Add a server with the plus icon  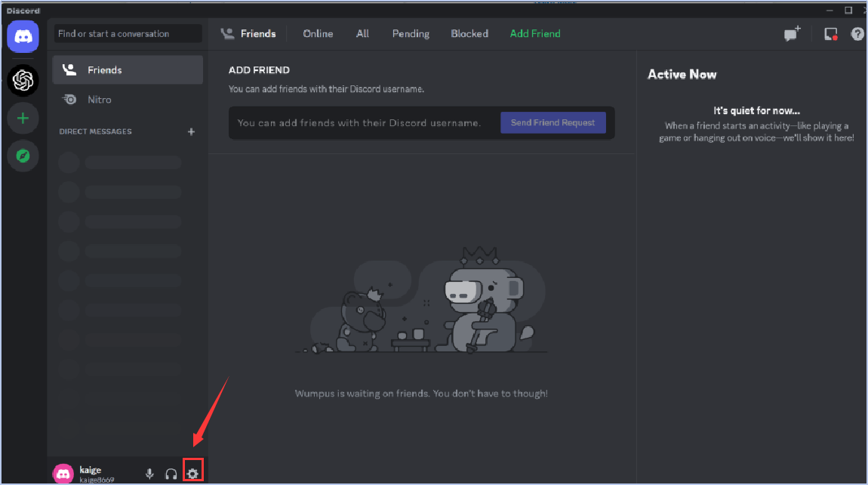click(23, 118)
